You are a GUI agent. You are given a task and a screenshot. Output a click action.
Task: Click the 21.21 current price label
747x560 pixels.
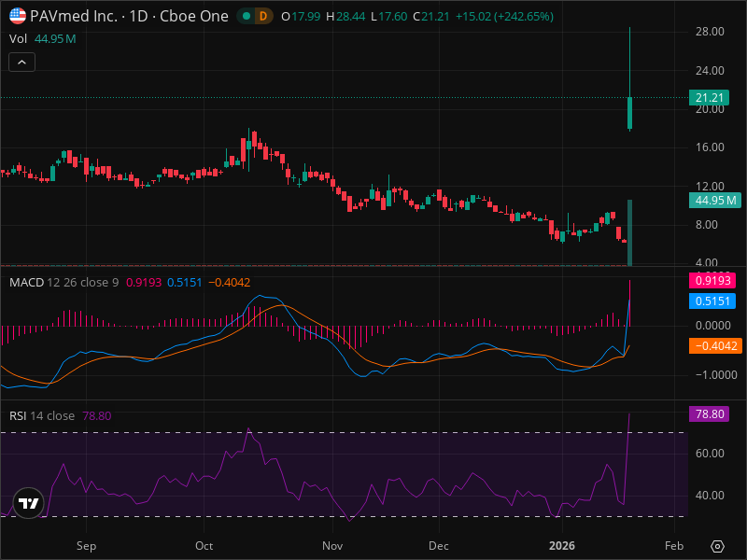709,98
